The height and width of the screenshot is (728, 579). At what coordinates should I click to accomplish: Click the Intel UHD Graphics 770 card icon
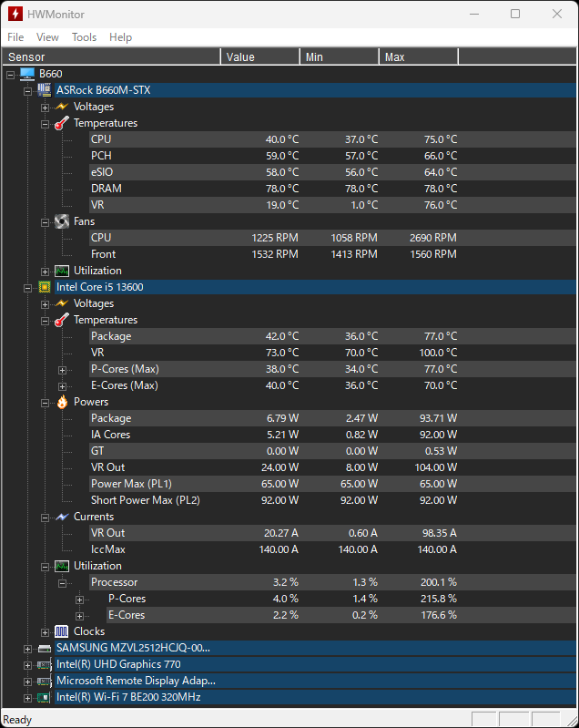point(45,665)
